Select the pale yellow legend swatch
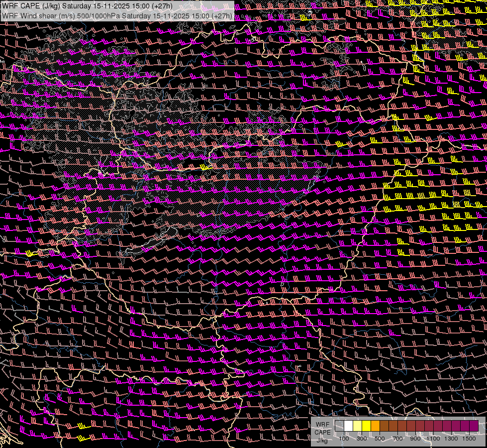Image resolution: width=487 pixels, height=448 pixels. pos(358,426)
